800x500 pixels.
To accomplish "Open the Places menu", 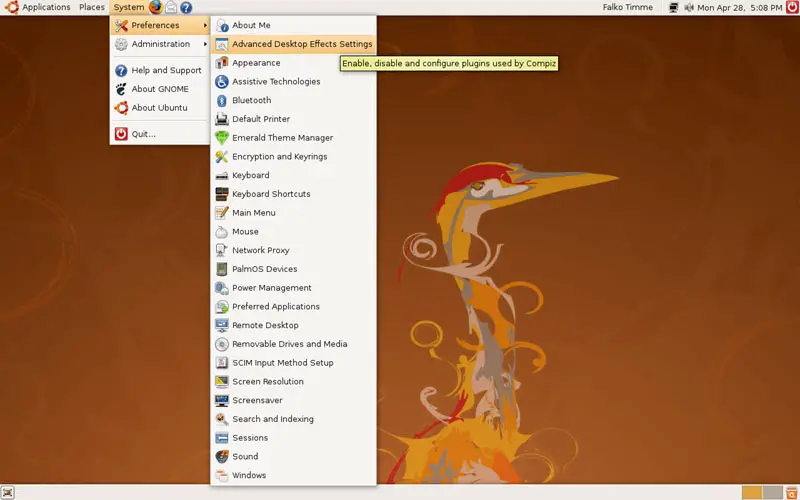I will pos(92,7).
